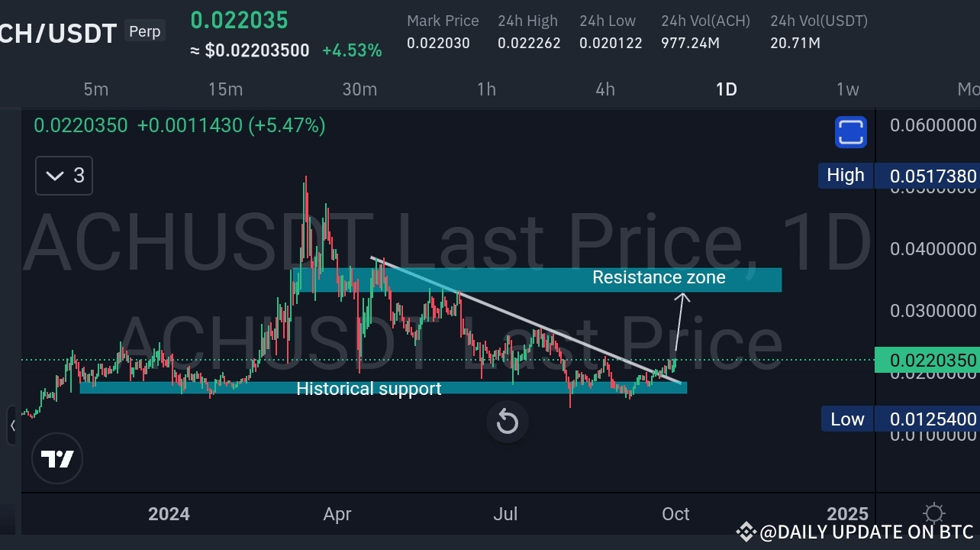Open the chevron inside the indicators box
This screenshot has height=550, width=980.
coord(53,175)
